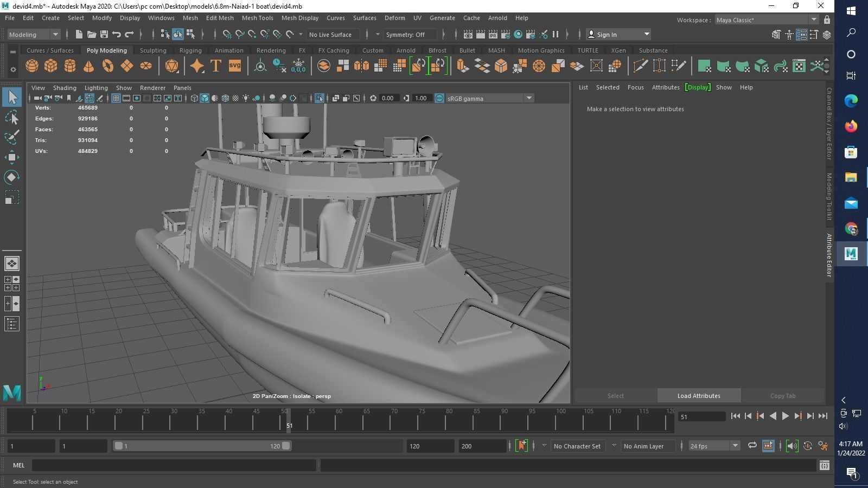Open the Sign In dropdown

618,34
